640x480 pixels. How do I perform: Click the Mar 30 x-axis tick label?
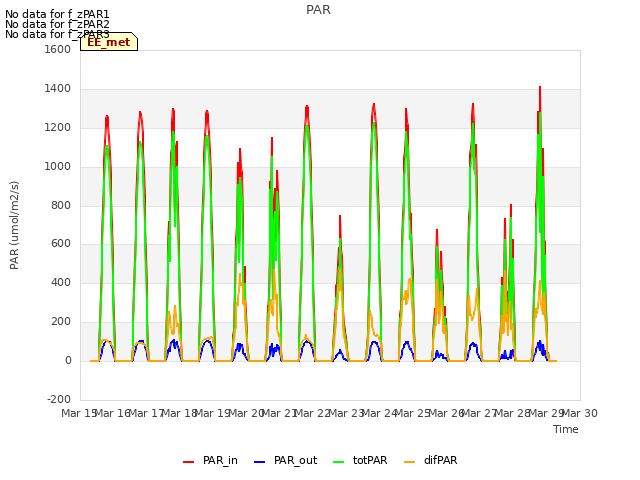click(x=580, y=413)
